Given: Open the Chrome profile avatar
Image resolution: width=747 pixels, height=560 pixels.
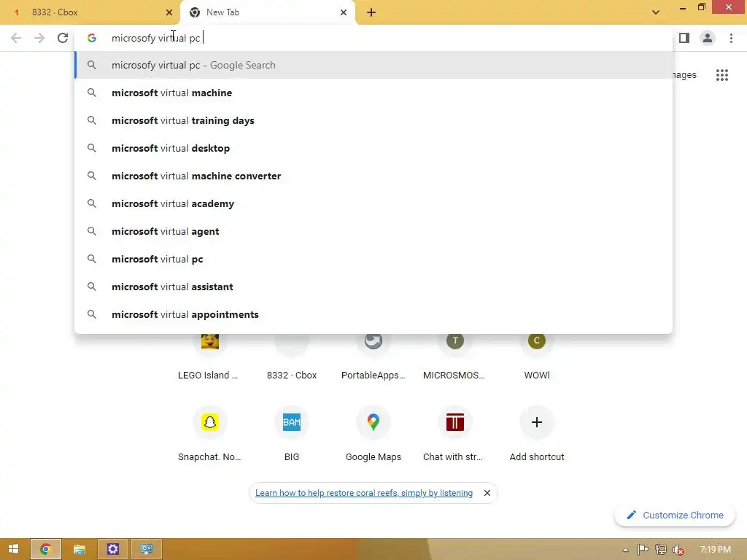Looking at the screenshot, I should [x=708, y=38].
